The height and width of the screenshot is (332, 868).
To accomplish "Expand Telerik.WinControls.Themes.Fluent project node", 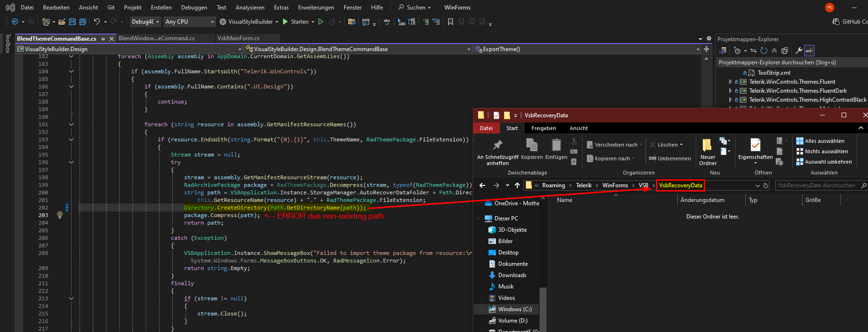I will (730, 82).
